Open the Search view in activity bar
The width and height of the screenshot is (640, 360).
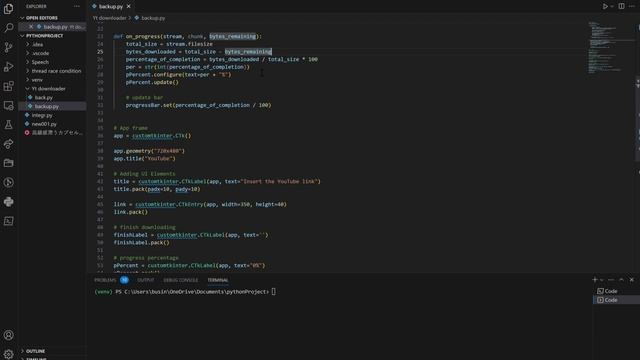(x=9, y=28)
